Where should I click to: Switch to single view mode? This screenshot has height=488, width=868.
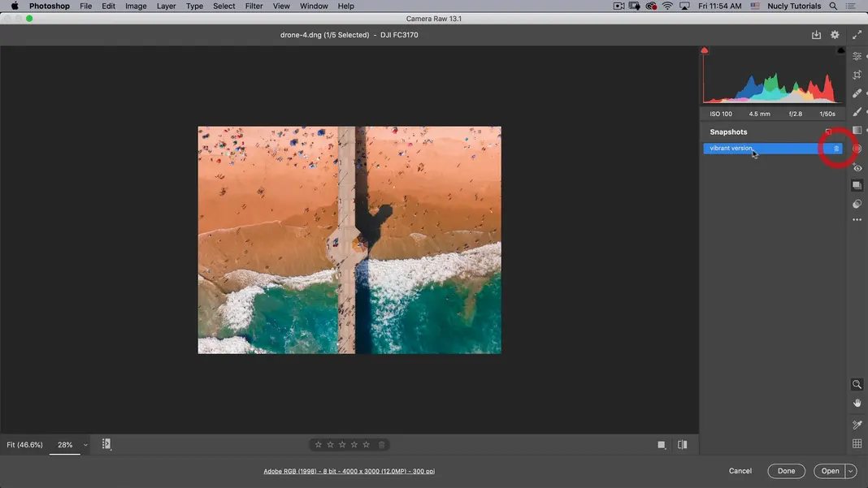coord(661,445)
